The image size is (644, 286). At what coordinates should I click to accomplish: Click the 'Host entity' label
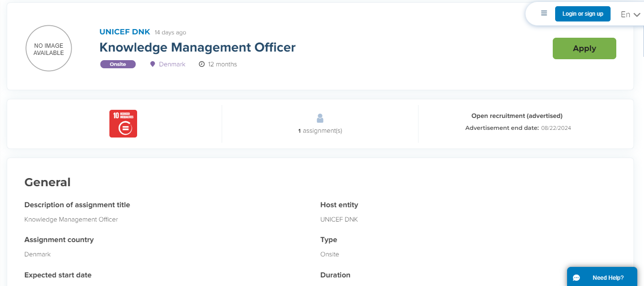click(x=339, y=205)
